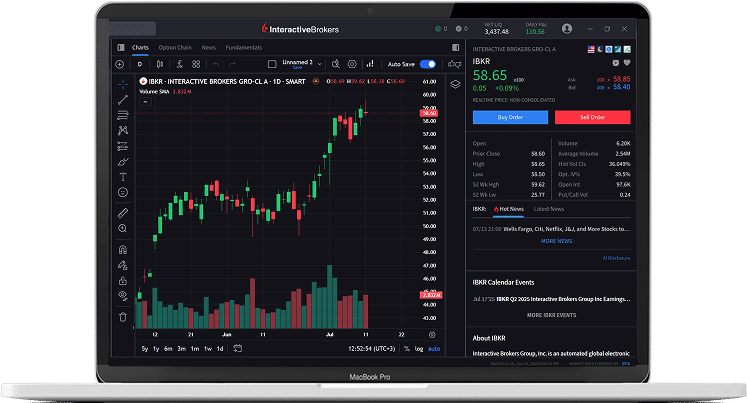Screen dimensions: 748x403
Task: Select the Text annotation tool
Action: click(123, 177)
